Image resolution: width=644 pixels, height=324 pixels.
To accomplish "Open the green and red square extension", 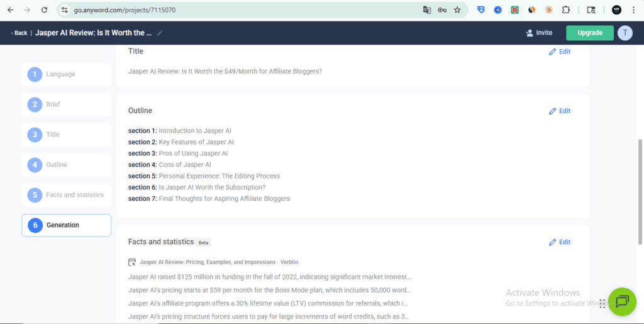I will [514, 10].
